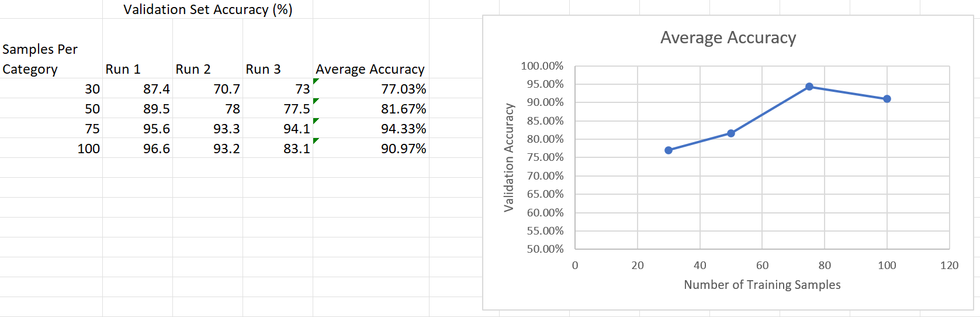The width and height of the screenshot is (980, 317).
Task: Select the "Run 3" column header cell
Action: [x=264, y=69]
